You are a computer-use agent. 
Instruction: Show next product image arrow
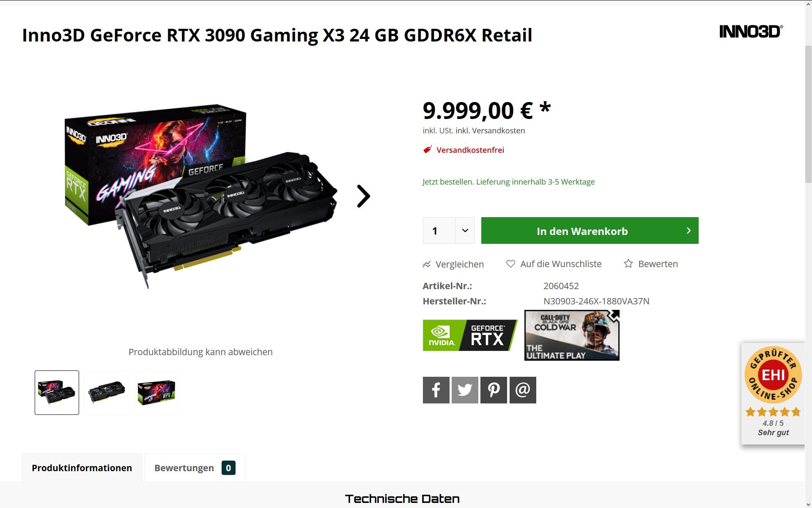(363, 196)
